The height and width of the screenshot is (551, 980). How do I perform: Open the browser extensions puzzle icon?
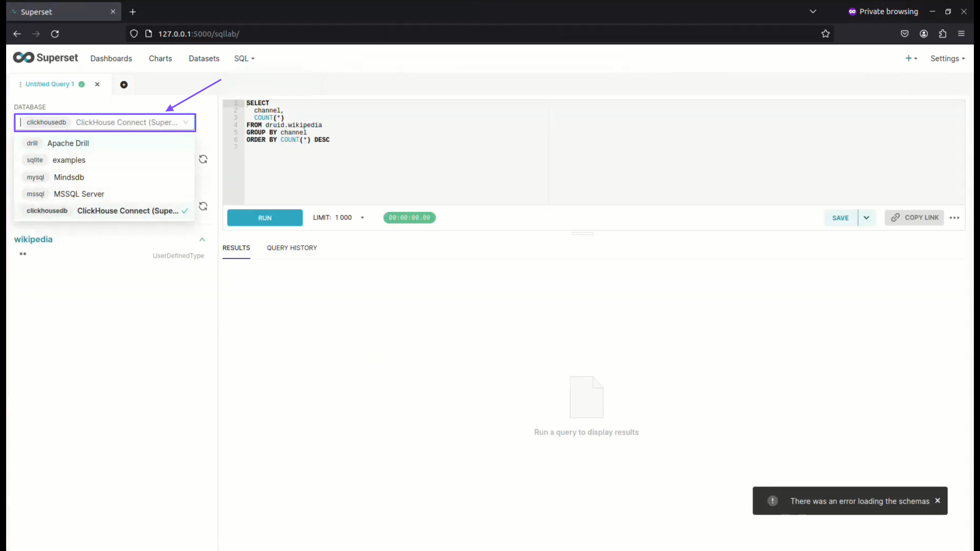coord(943,33)
